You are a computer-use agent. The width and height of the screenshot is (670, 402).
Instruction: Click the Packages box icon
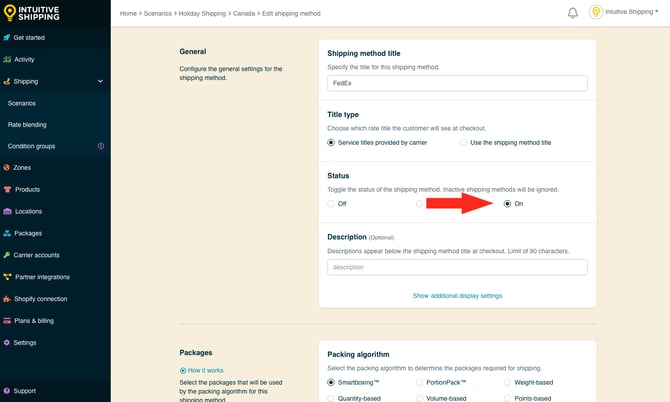(x=7, y=233)
